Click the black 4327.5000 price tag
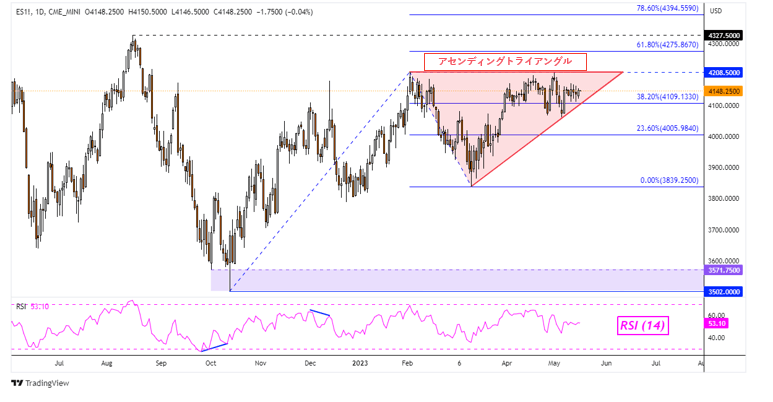 (724, 36)
